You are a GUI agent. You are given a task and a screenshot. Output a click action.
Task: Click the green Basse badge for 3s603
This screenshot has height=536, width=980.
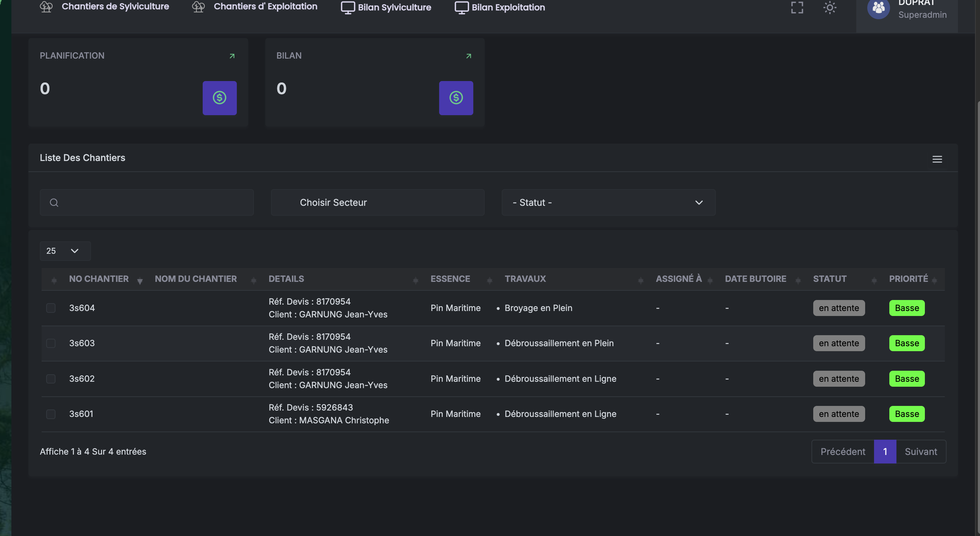(907, 343)
